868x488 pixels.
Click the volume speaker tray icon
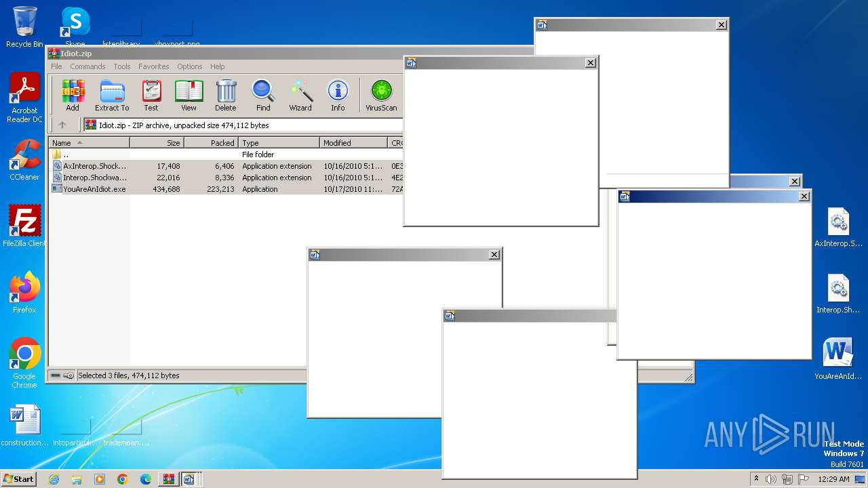(x=771, y=479)
